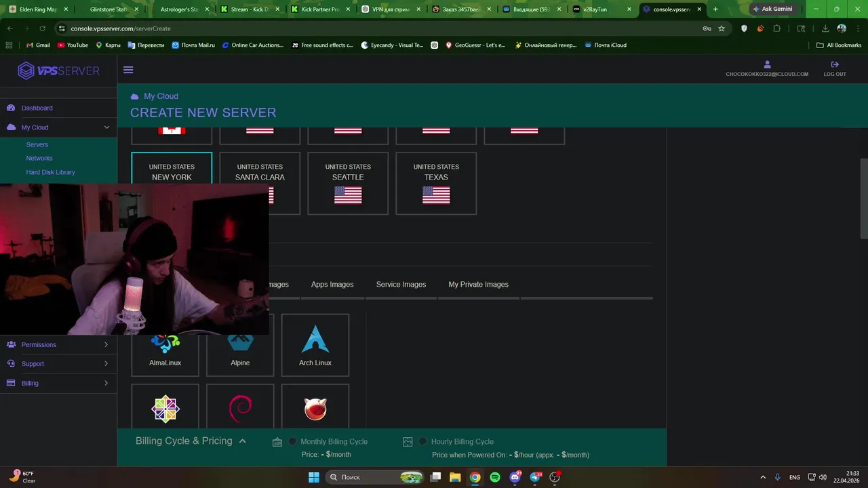This screenshot has height=488, width=868.
Task: Expand the Billing sidebar chevron
Action: click(x=106, y=383)
